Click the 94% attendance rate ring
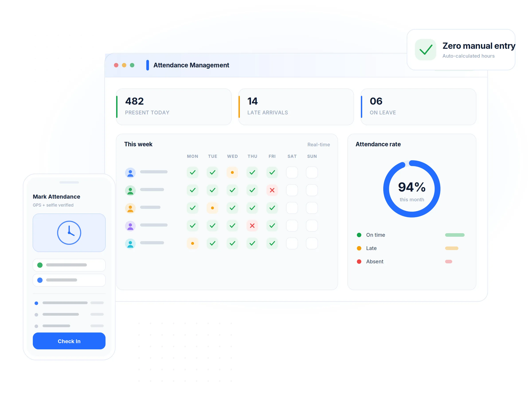This screenshot has height=399, width=532. (412, 189)
